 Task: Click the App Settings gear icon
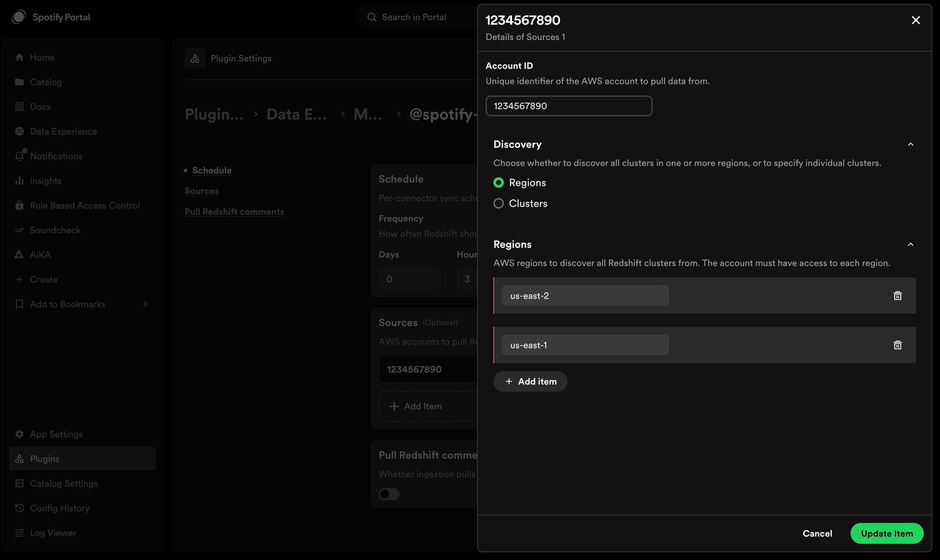(19, 434)
